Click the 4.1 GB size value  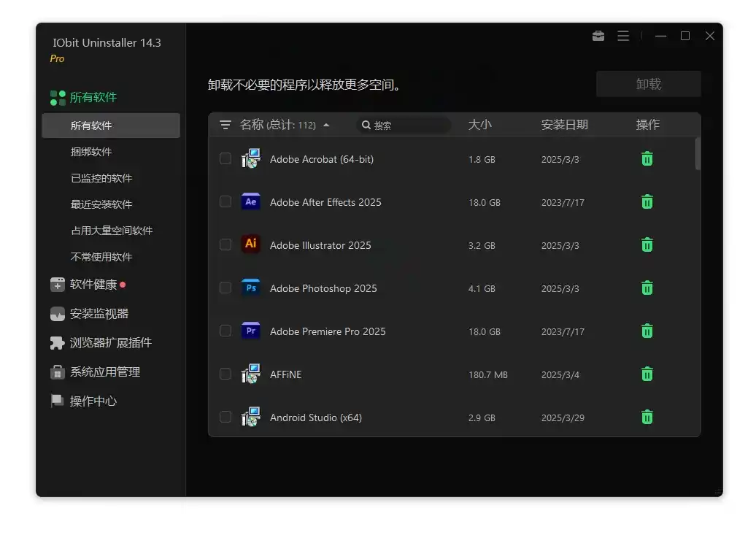(x=482, y=288)
